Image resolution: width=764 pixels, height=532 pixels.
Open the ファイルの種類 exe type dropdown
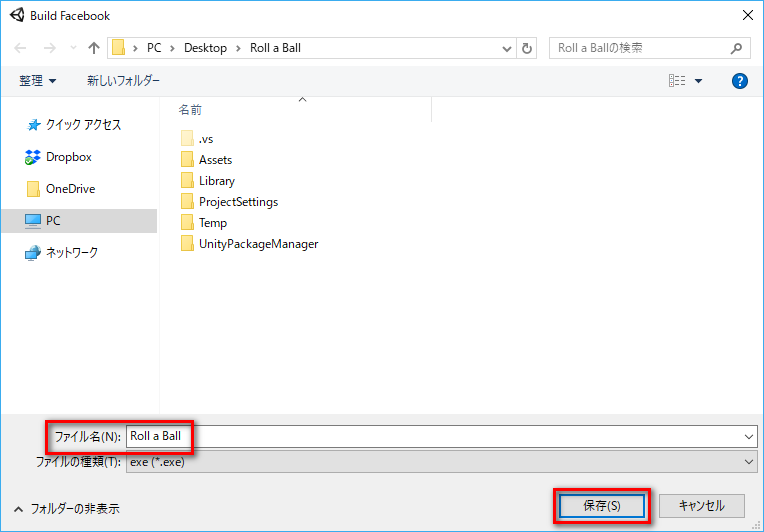441,462
